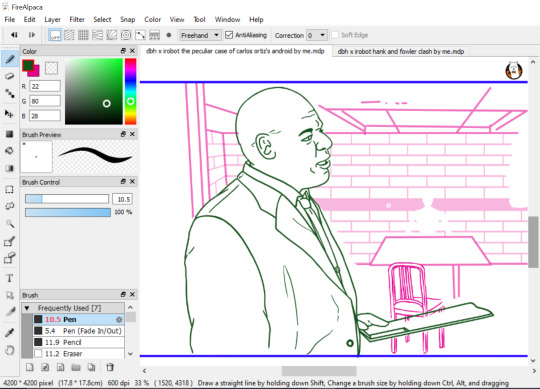This screenshot has width=540, height=389.
Task: Toggle the AntiAliasing checkbox
Action: coord(229,35)
